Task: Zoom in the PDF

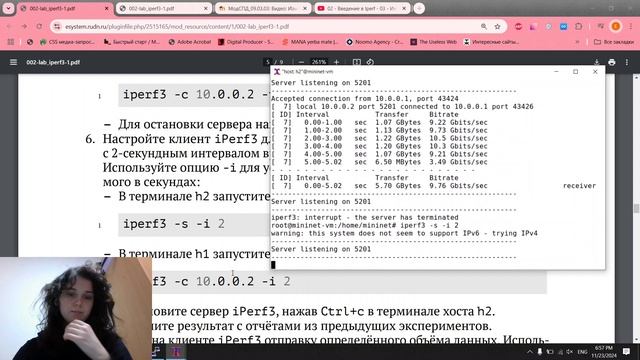Action: 336,62
